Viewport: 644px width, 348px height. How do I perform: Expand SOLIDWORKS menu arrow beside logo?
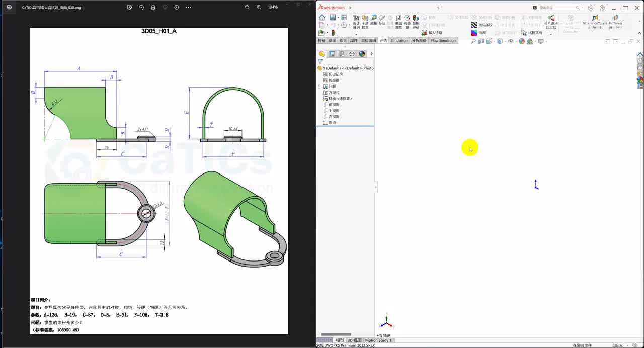351,8
